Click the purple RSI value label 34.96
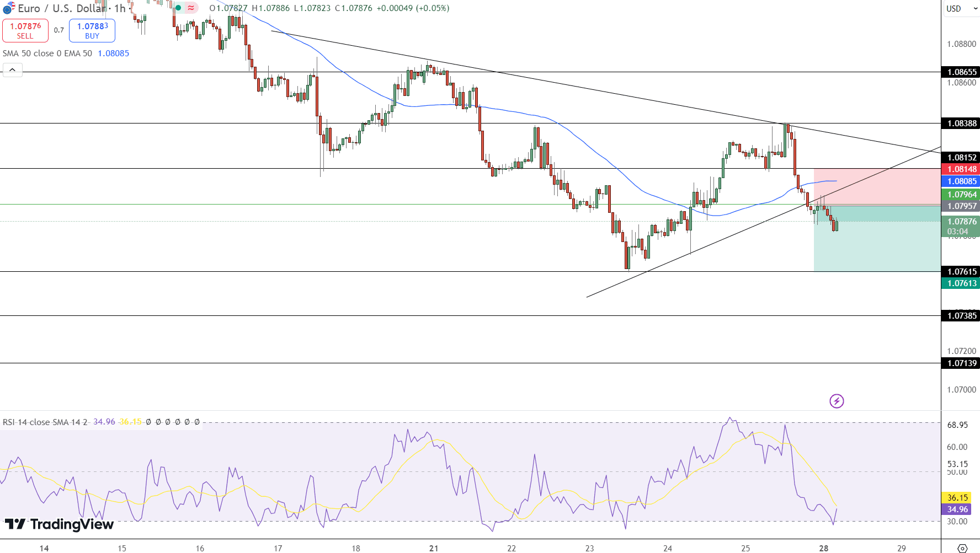 pyautogui.click(x=957, y=509)
